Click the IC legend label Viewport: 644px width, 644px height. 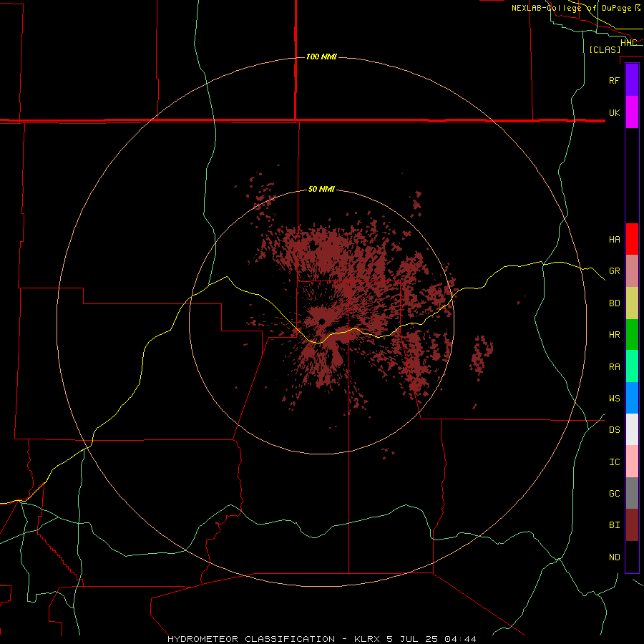[x=614, y=462]
